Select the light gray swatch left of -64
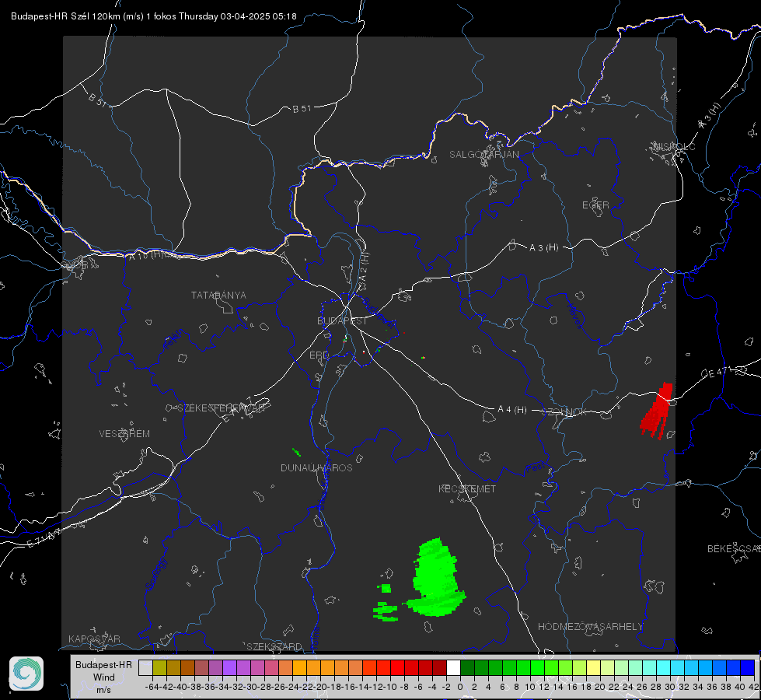Image resolution: width=761 pixels, height=700 pixels. pyautogui.click(x=145, y=667)
